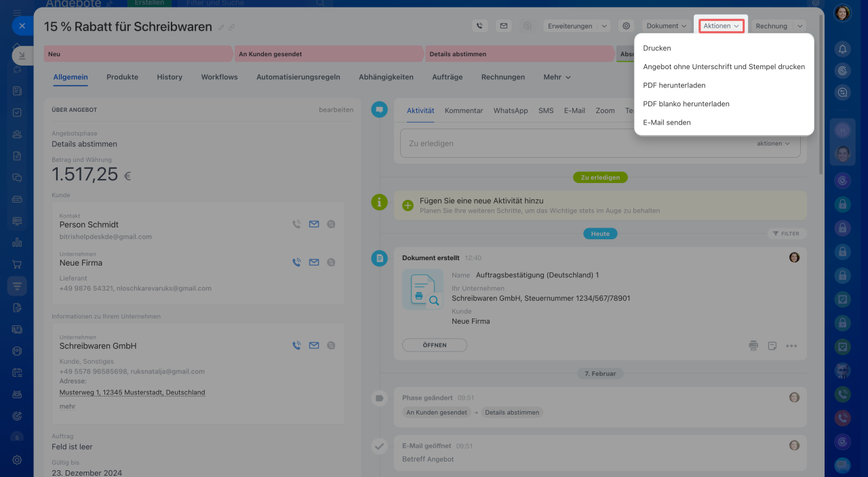Click the envelope email icon in header
The image size is (868, 477).
(504, 26)
